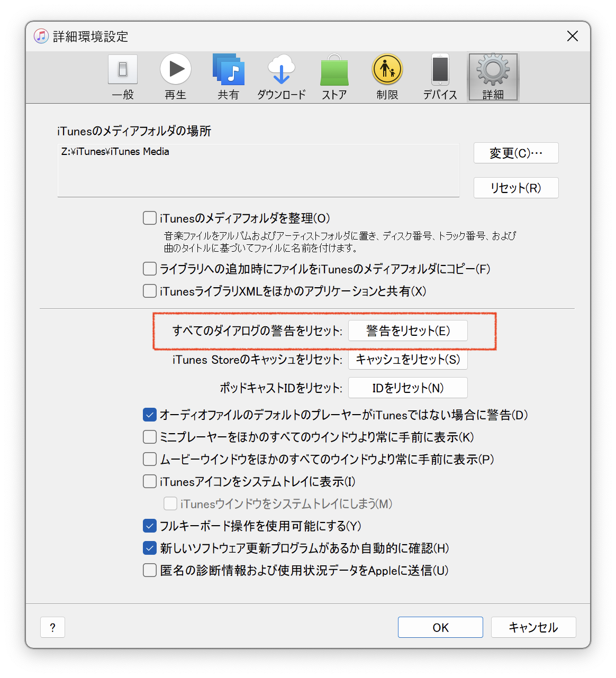The width and height of the screenshot is (616, 678).
Task: Enable iTunesライブラリXMLを共有(X) checkbox
Action: point(150,291)
